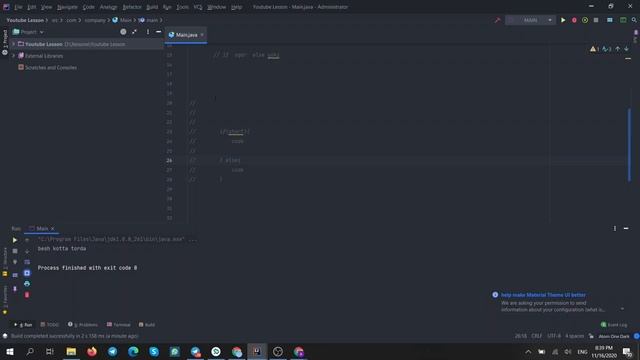Click the editor vertical scrollbar thumb
This screenshot has height=360, width=640.
[x=629, y=145]
